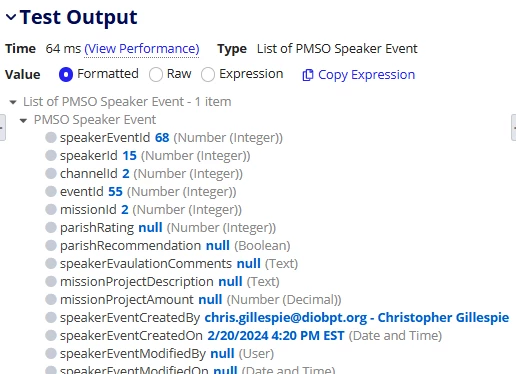Collapse the Test Output section chevron
The height and width of the screenshot is (374, 516).
[x=11, y=17]
